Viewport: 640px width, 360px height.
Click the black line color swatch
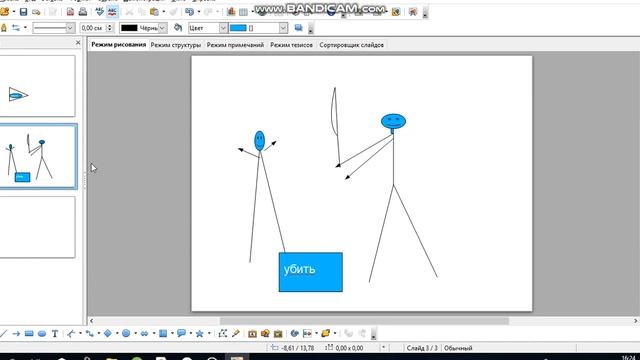pyautogui.click(x=129, y=28)
